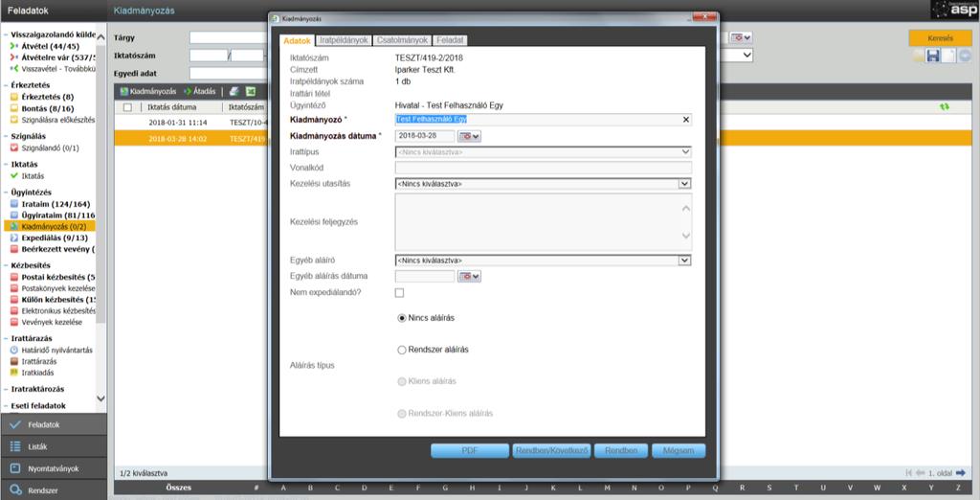Open the Irattípus dropdown
The height and width of the screenshot is (500, 980).
click(544, 152)
